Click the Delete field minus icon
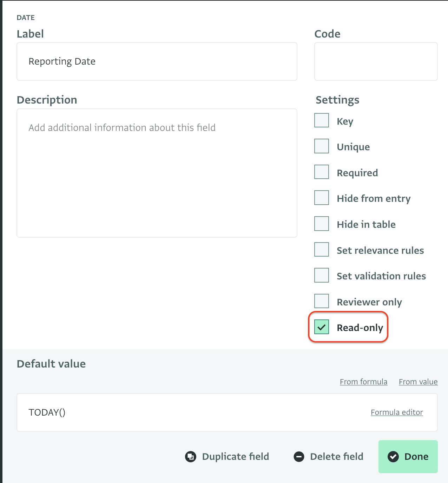Viewport: 448px width, 483px height. click(x=299, y=457)
